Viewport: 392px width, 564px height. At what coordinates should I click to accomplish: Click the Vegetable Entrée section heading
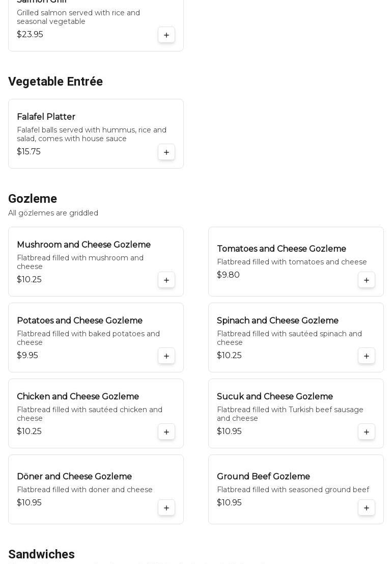[55, 82]
